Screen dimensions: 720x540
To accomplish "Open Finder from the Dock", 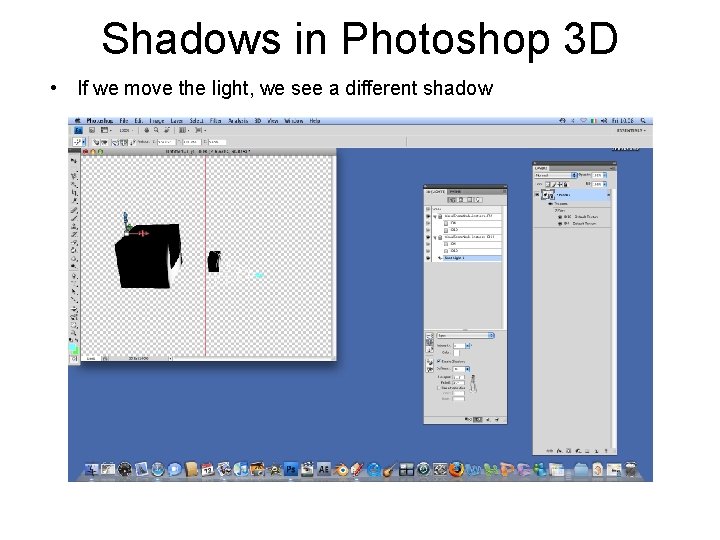I will [91, 469].
